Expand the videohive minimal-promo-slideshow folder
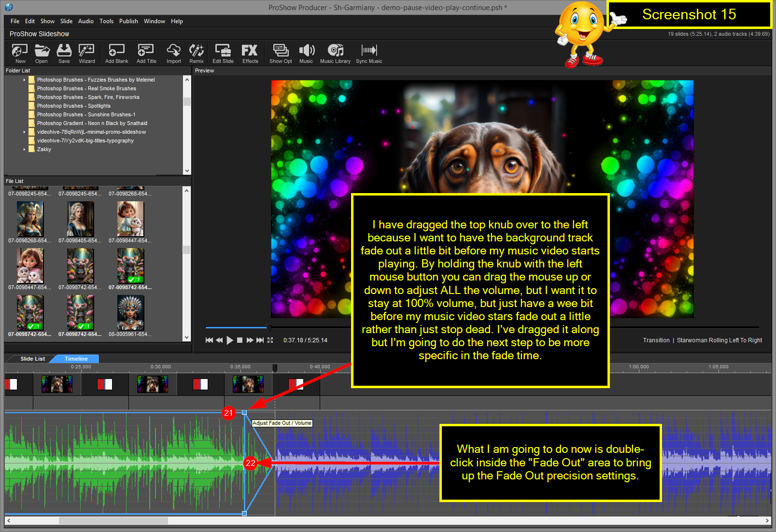Viewport: 776px width, 532px height. click(x=24, y=132)
